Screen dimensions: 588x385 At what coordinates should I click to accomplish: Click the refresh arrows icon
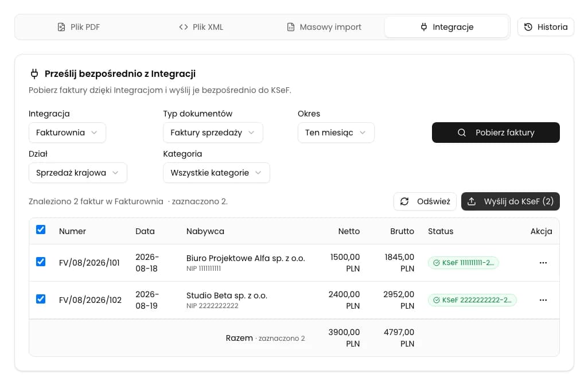404,201
